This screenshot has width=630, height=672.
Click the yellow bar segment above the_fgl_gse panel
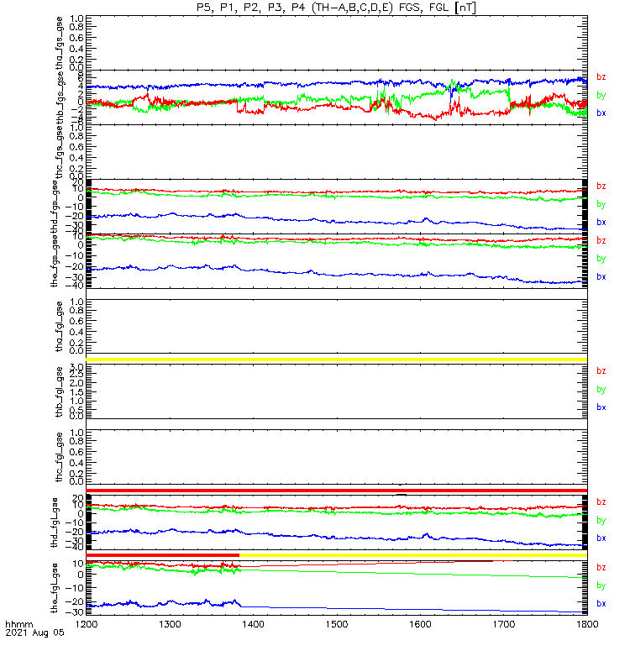point(413,555)
